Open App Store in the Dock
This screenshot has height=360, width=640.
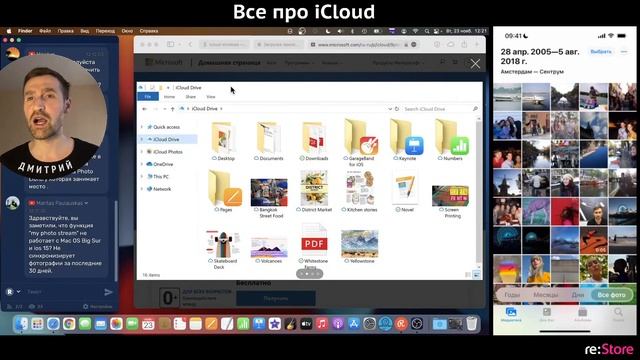coord(354,324)
